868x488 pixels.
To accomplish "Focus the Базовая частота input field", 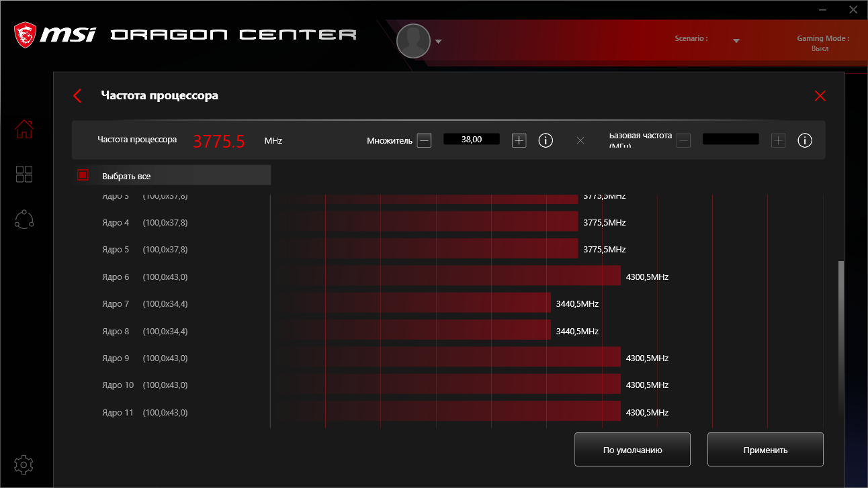I will click(x=731, y=139).
